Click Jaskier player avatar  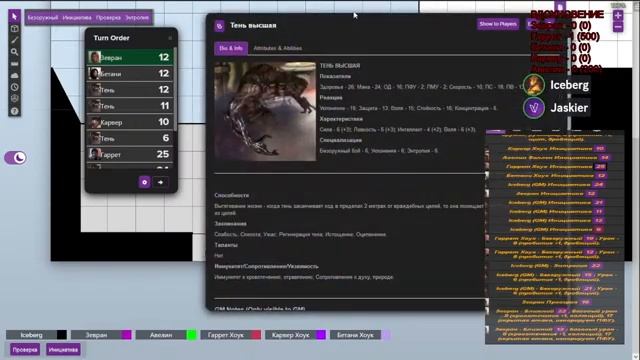[x=534, y=108]
